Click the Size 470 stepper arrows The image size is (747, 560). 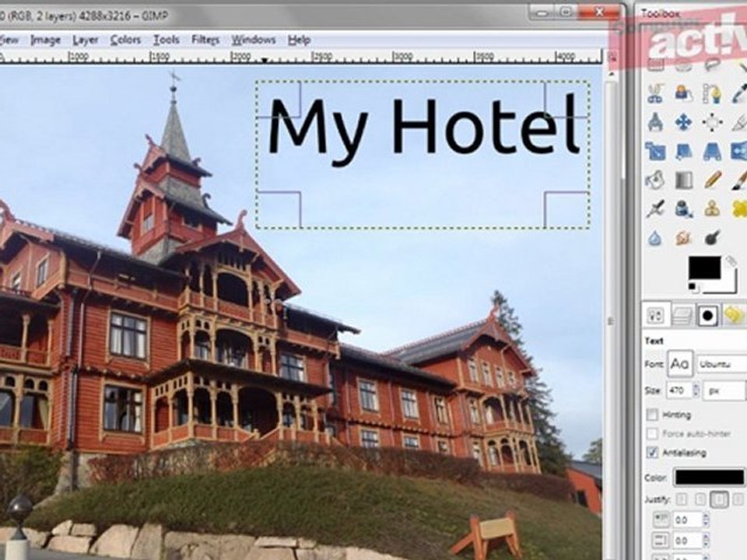[696, 391]
